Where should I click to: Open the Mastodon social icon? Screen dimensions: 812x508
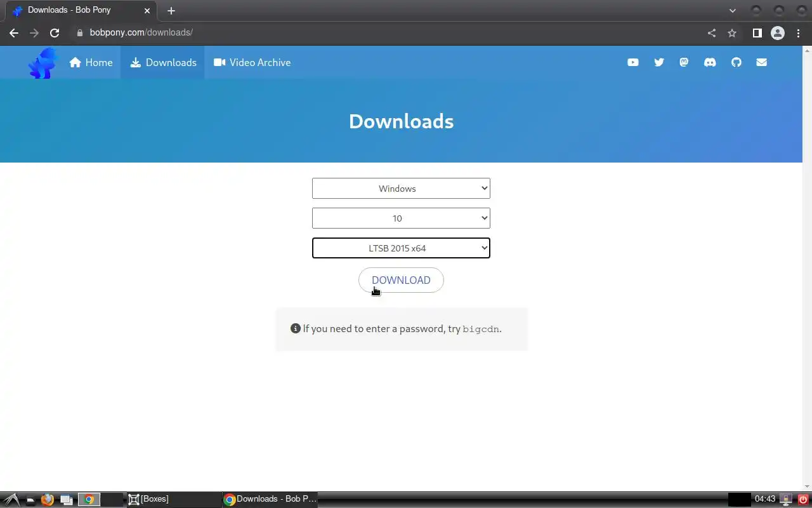pyautogui.click(x=684, y=62)
